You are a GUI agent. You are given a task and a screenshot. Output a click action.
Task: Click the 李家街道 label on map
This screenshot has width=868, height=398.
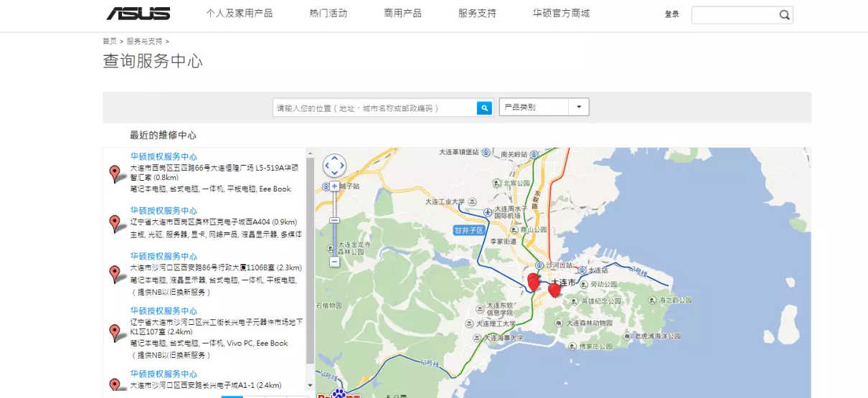tap(503, 242)
